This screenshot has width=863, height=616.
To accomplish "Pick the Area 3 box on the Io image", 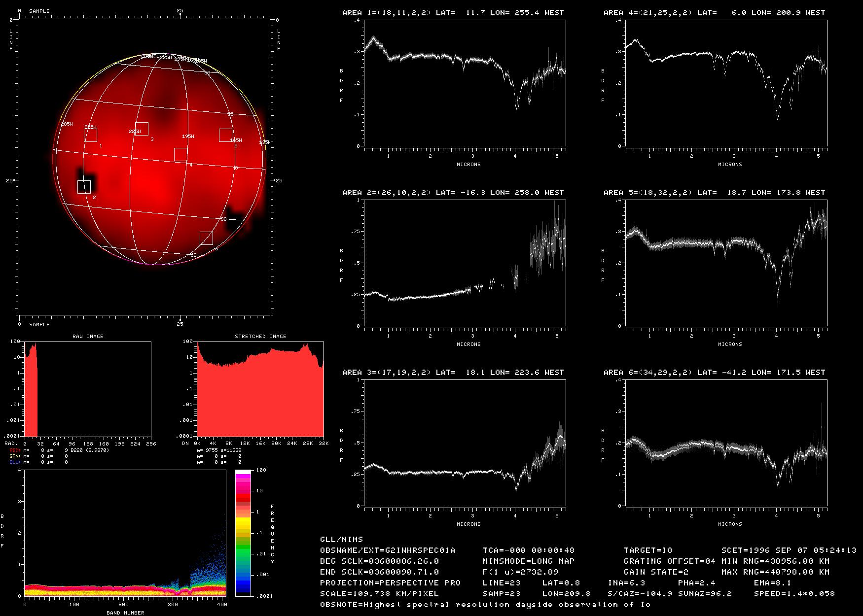I will 142,129.
